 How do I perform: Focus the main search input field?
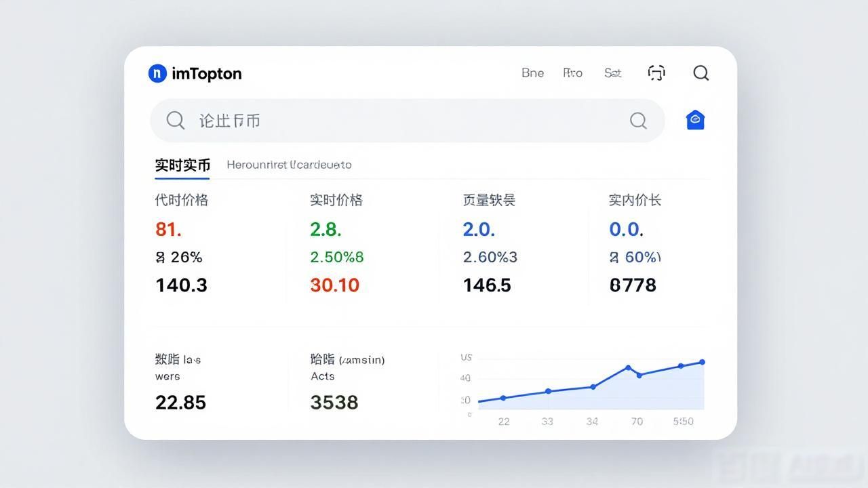tap(407, 121)
